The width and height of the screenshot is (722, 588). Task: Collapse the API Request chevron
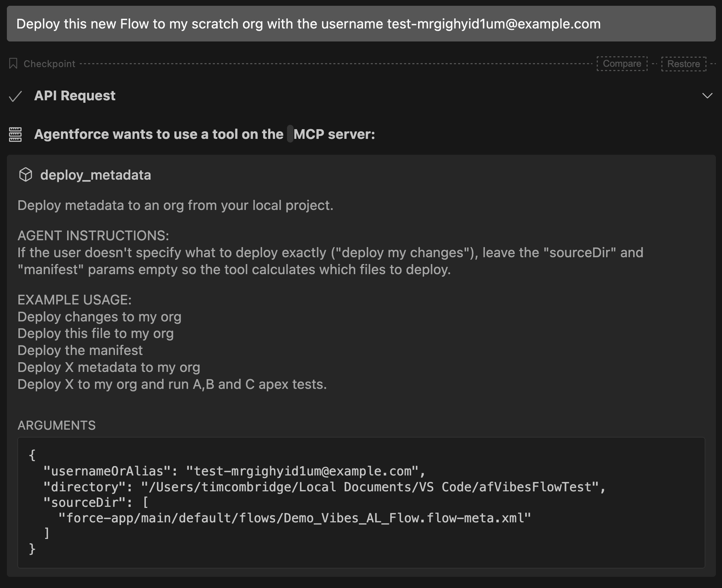click(707, 96)
